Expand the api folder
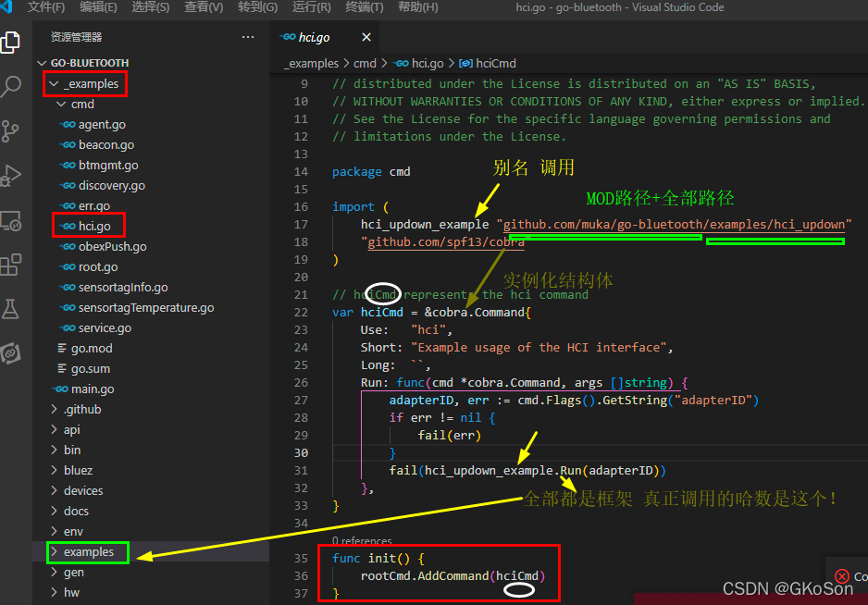868x605 pixels. click(x=55, y=429)
